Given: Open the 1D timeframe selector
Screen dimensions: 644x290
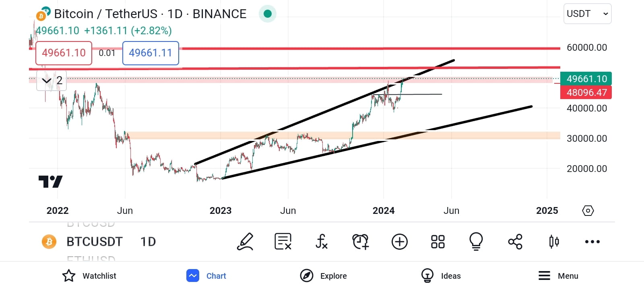Looking at the screenshot, I should [147, 242].
